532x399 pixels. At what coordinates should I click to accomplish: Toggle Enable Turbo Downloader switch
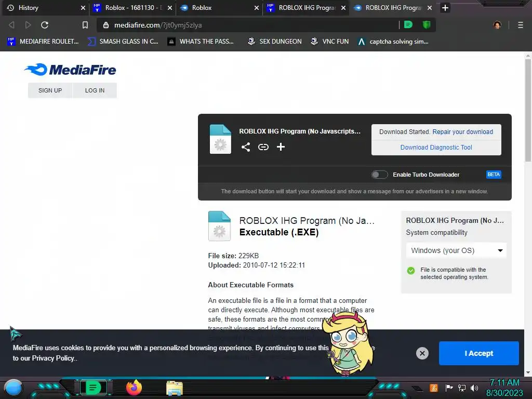tap(379, 175)
